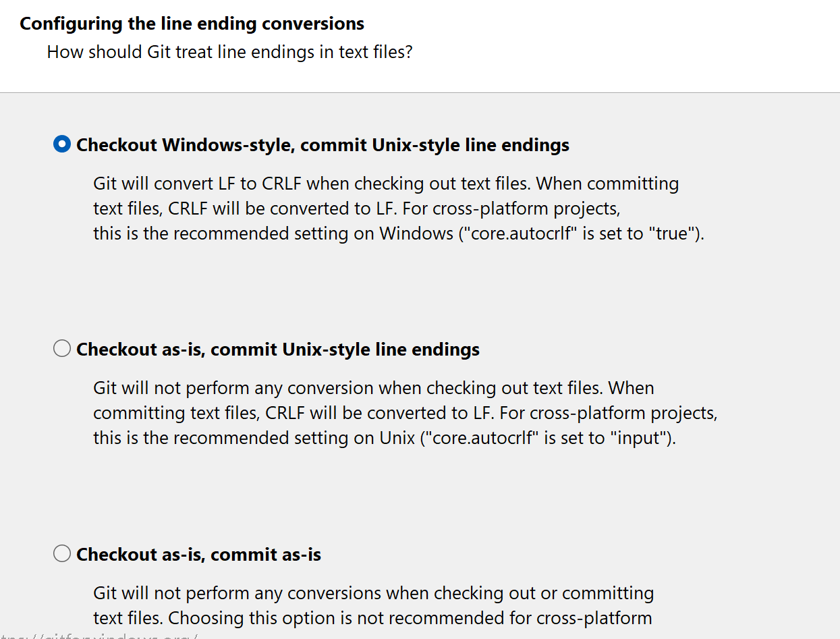Click 'text files, CRLF will be converted to LF' line
The width and height of the screenshot is (840, 639).
point(356,209)
